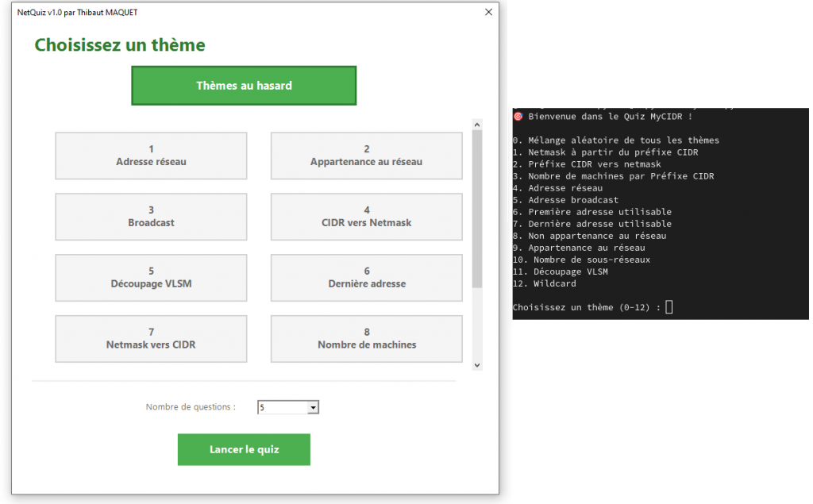Start the quiz with Lancer le quiz
Screen dimensions: 813x504
244,449
